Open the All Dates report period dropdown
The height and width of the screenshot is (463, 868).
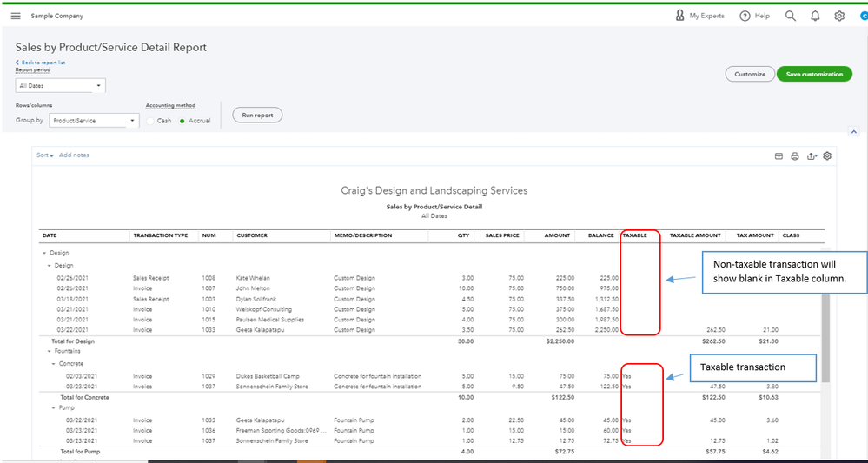click(60, 85)
